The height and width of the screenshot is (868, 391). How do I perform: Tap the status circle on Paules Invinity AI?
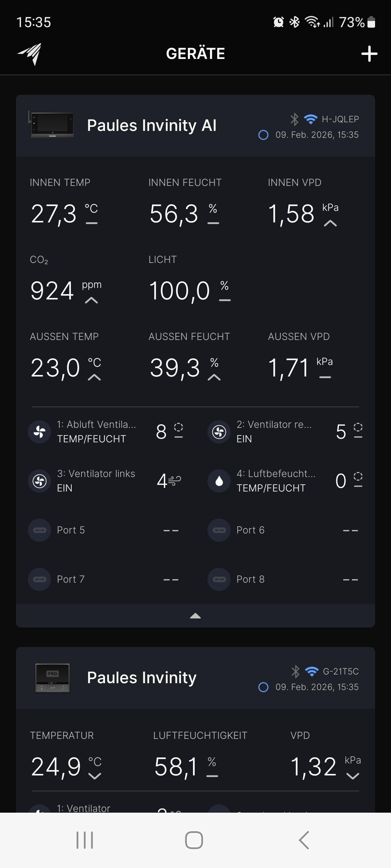tap(263, 135)
